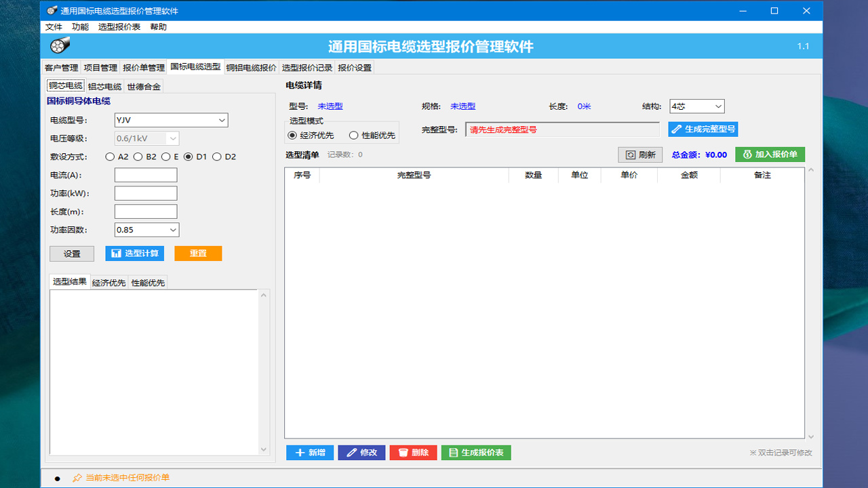Viewport: 868px width, 488px height.
Task: Switch to 项目管理 tab
Action: [x=100, y=68]
